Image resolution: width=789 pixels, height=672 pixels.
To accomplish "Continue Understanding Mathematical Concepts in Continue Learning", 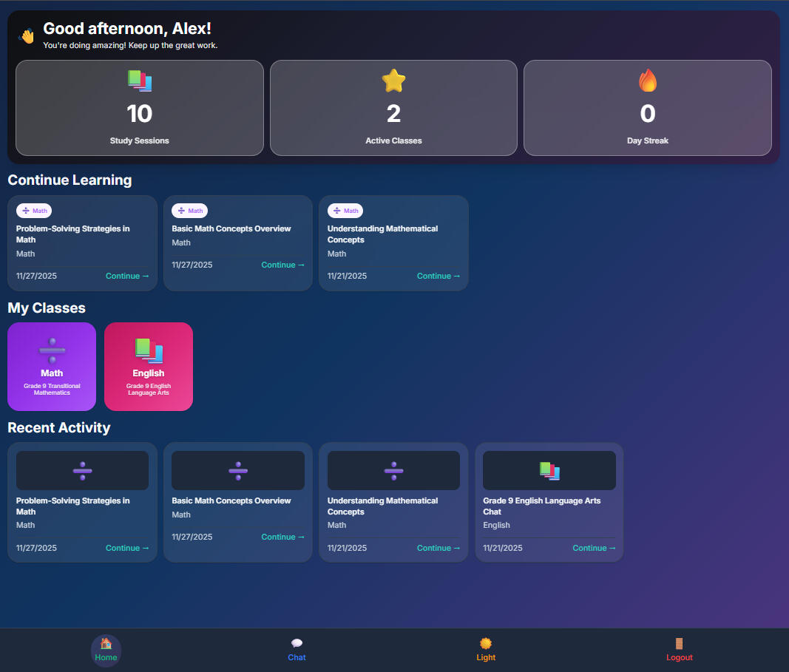I will (438, 276).
